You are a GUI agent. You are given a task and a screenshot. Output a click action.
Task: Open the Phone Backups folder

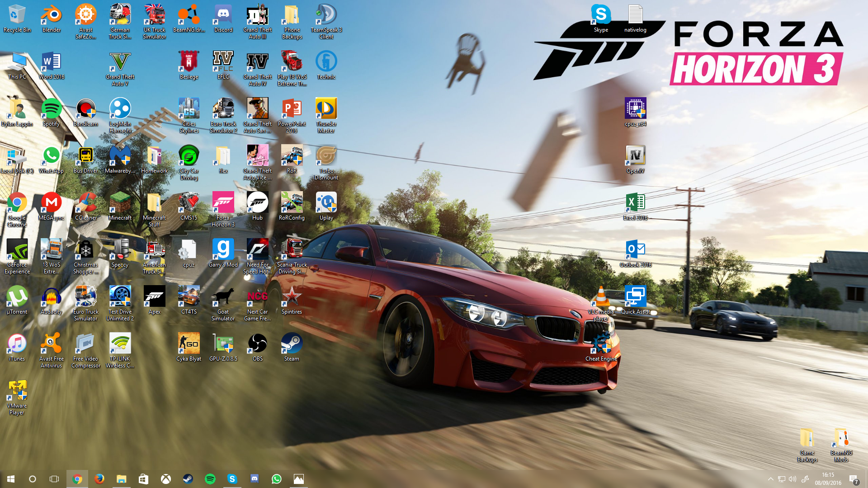coord(292,22)
